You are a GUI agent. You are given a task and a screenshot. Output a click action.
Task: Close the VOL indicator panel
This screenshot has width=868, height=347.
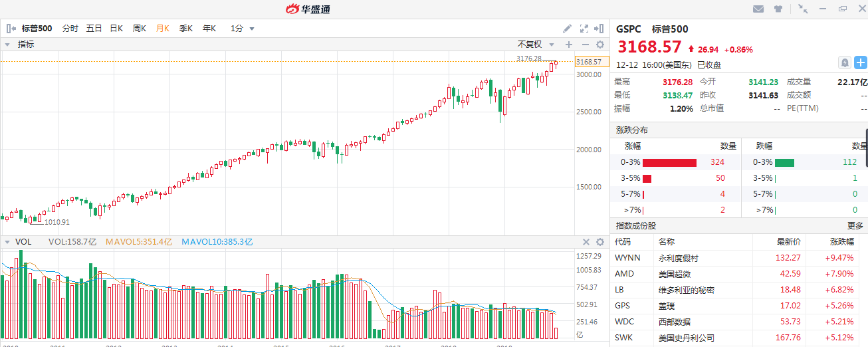tap(586, 242)
